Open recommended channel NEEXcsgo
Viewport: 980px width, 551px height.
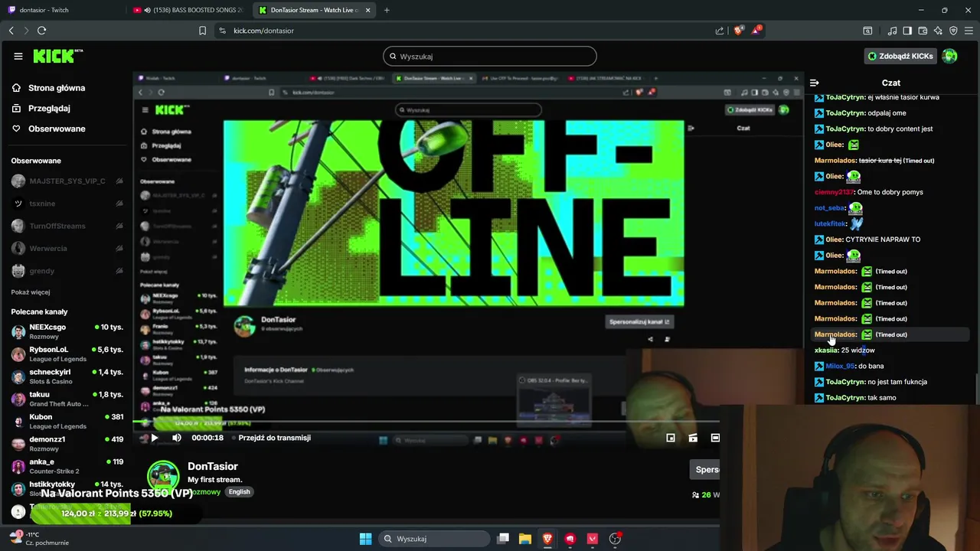(67, 331)
